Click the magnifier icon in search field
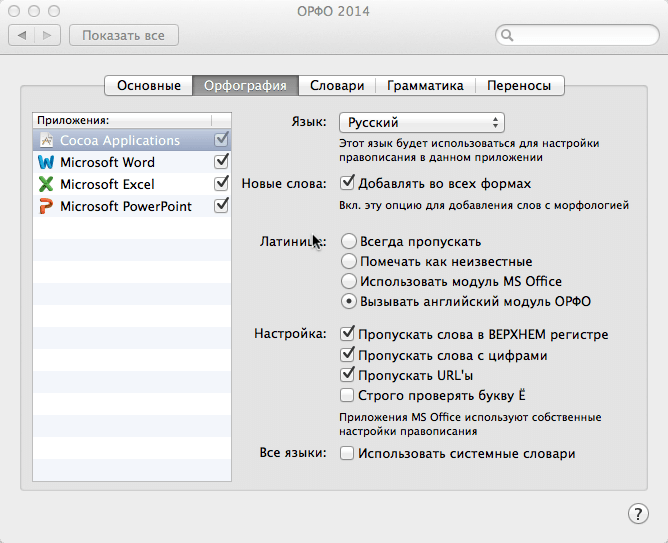Screen dimensions: 668x543 (x=507, y=35)
